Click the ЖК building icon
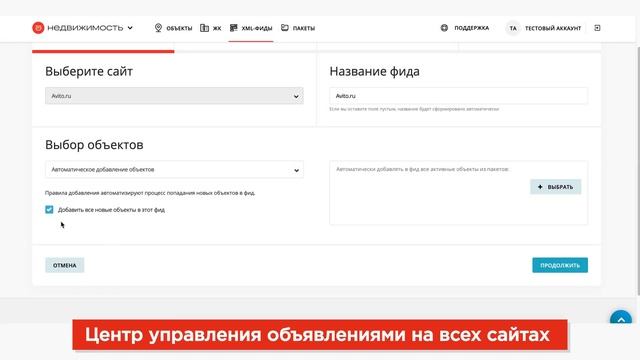The image size is (640, 360). pyautogui.click(x=204, y=28)
